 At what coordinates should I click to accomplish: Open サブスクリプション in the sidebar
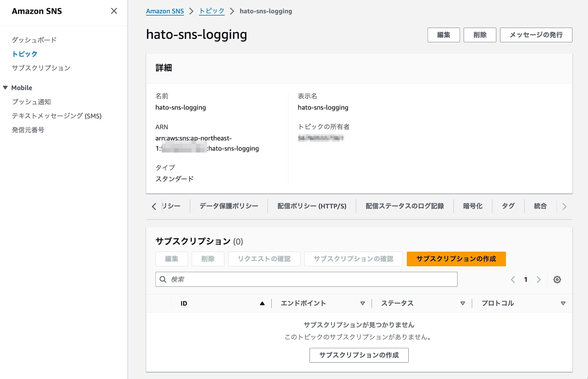click(x=41, y=68)
